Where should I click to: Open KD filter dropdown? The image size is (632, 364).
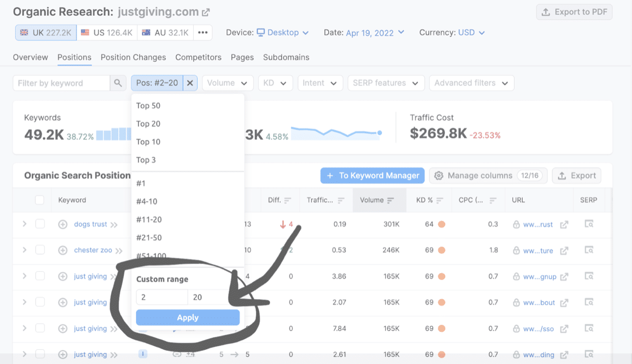[x=275, y=83]
